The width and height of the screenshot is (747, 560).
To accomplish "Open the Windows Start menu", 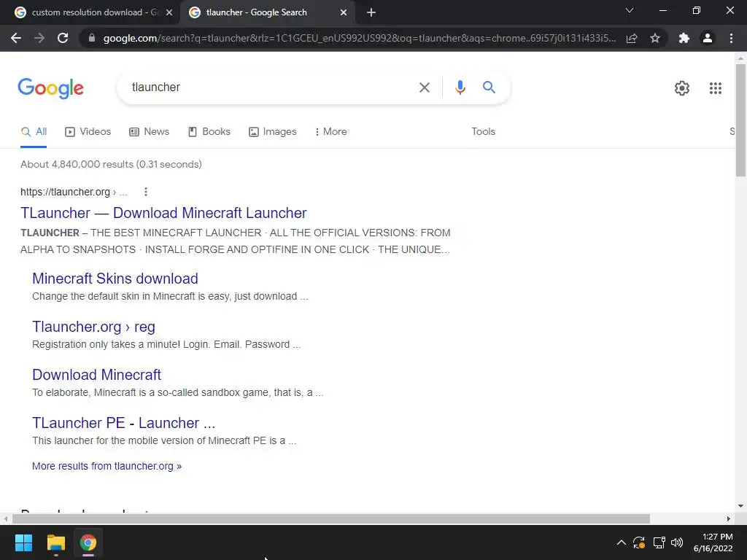I will [23, 542].
